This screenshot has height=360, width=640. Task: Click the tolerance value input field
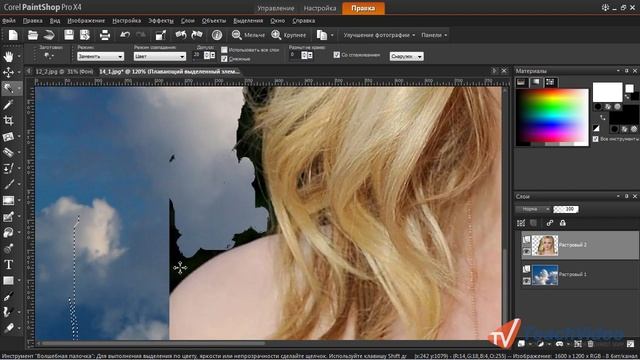click(198, 55)
